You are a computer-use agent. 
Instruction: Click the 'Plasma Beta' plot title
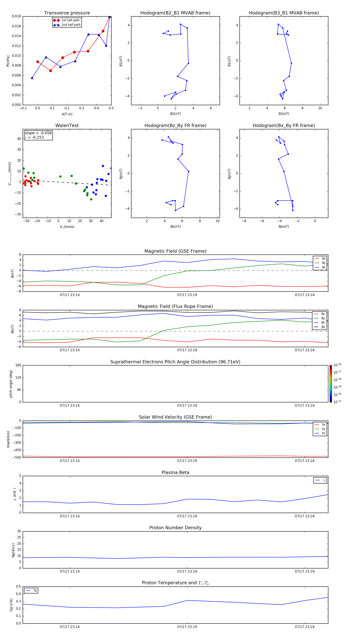point(175,472)
